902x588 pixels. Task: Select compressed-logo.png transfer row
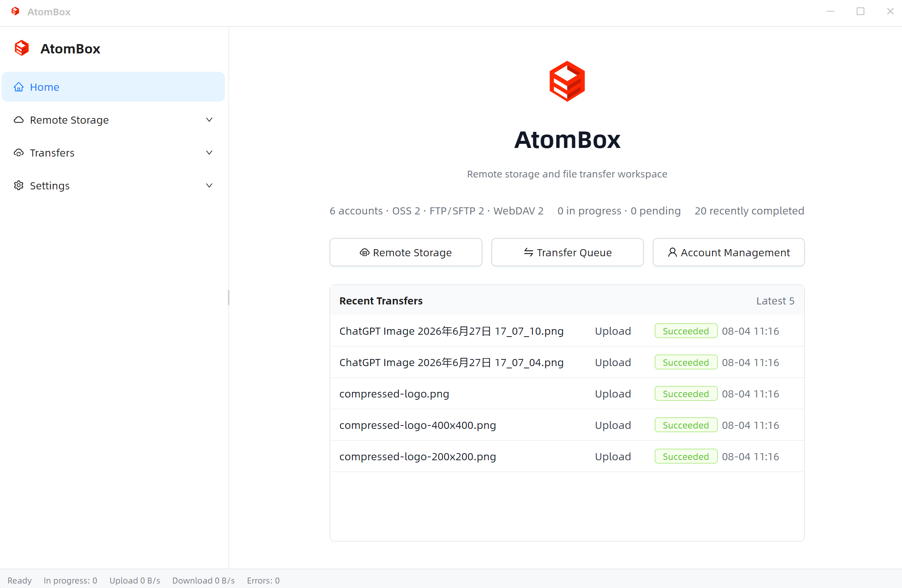tap(567, 394)
